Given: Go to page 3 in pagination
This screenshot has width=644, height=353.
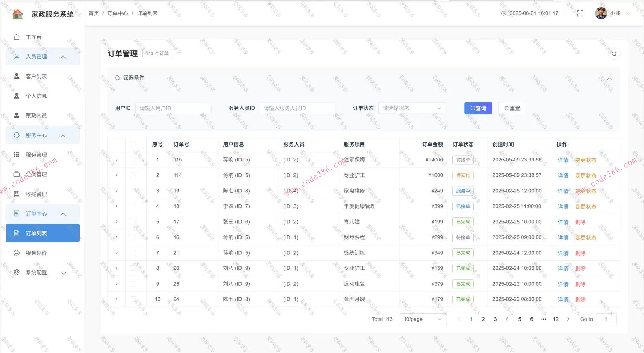Looking at the screenshot, I should tap(495, 319).
